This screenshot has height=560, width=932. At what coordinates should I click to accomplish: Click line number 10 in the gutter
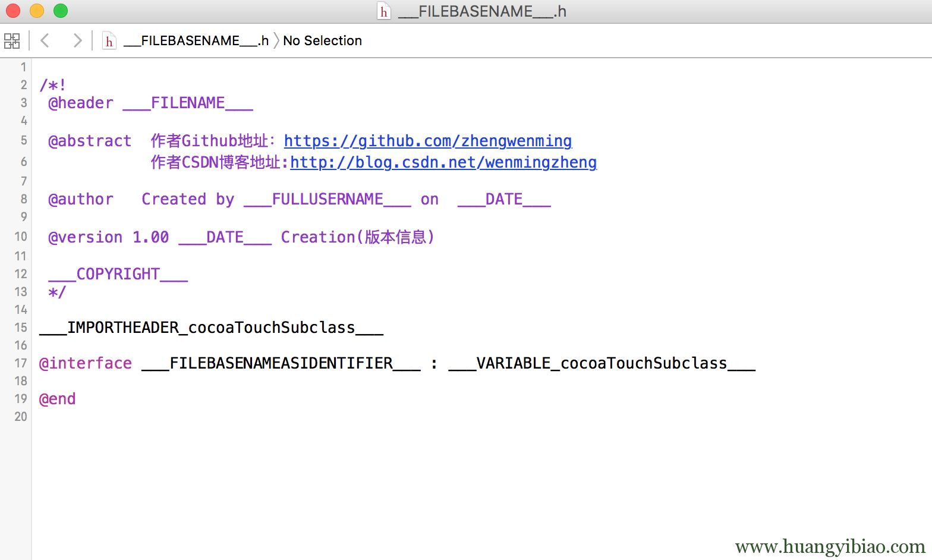pyautogui.click(x=21, y=237)
